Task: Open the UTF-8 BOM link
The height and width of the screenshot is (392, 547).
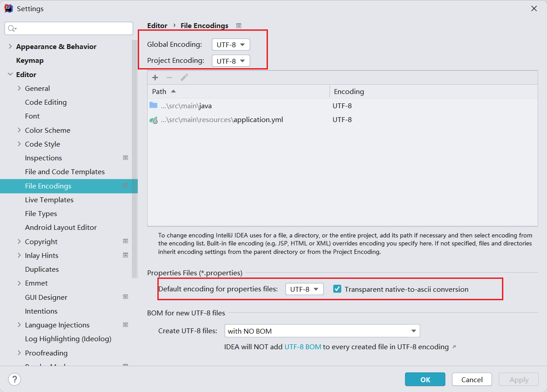Action: pos(303,347)
